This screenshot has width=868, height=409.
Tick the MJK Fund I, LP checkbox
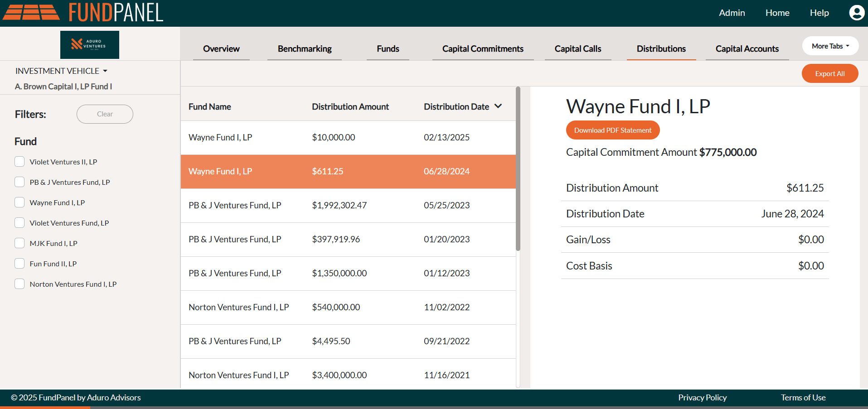point(19,243)
